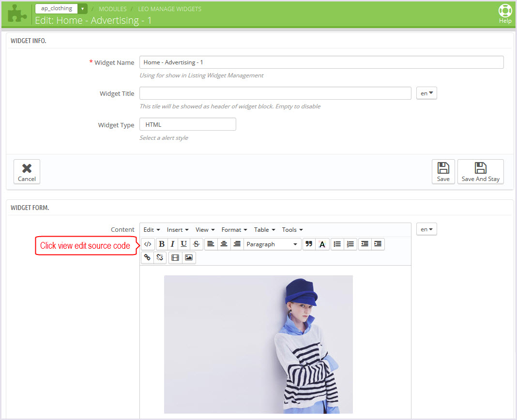Screen dimensions: 517x420
Task: Open the View menu
Action: tap(205, 230)
